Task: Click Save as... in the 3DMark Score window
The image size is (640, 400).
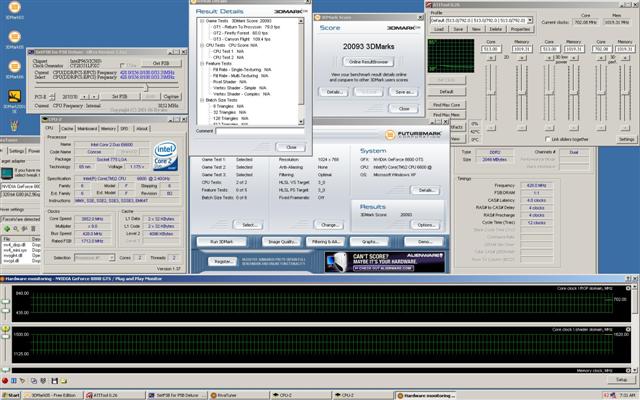Action: pyautogui.click(x=404, y=92)
